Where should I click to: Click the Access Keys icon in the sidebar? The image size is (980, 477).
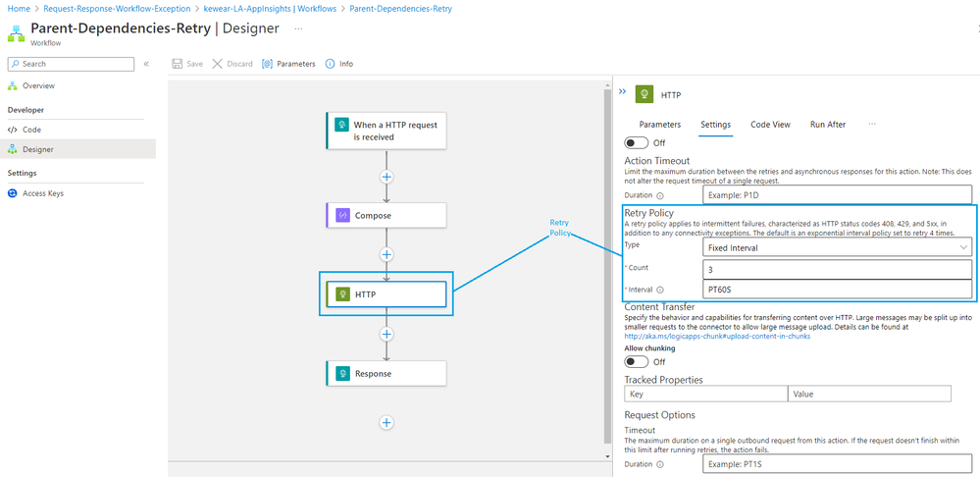pos(13,193)
